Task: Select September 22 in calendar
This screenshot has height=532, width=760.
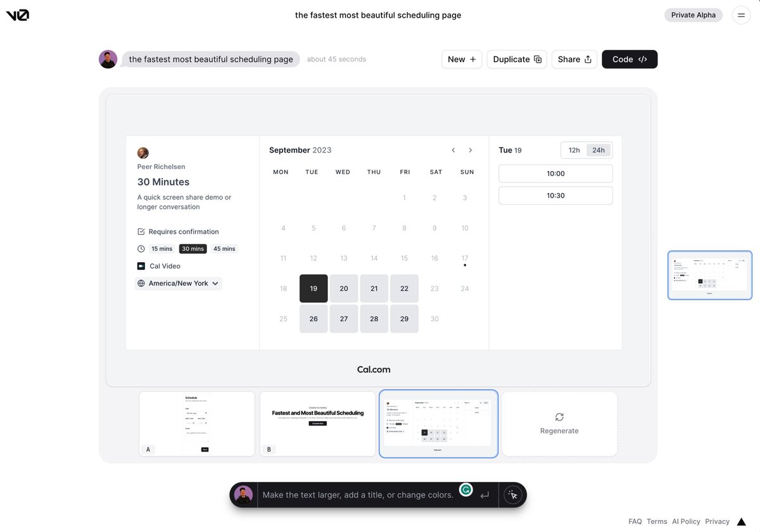Action: click(x=404, y=288)
